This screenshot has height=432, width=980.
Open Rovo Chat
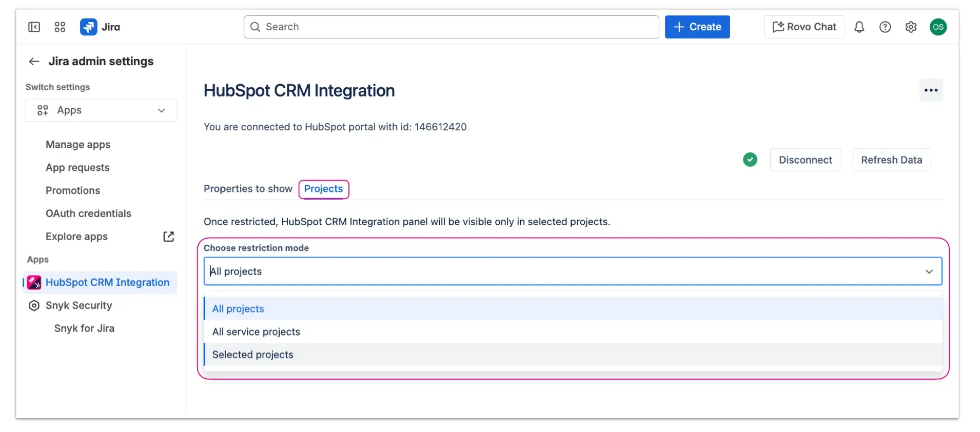click(805, 27)
